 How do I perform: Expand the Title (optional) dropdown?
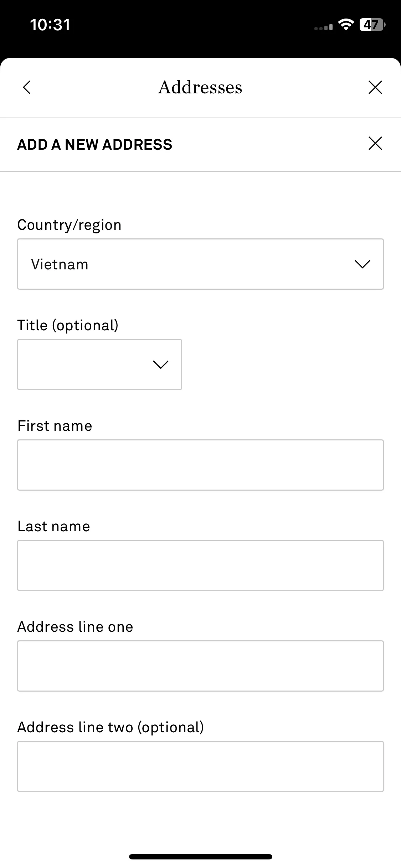point(99,365)
